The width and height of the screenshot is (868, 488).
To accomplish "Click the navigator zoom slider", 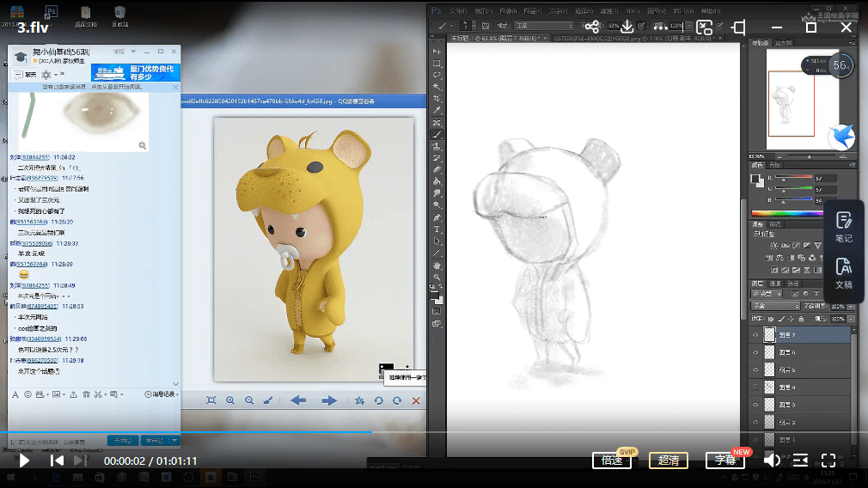I will pos(810,157).
